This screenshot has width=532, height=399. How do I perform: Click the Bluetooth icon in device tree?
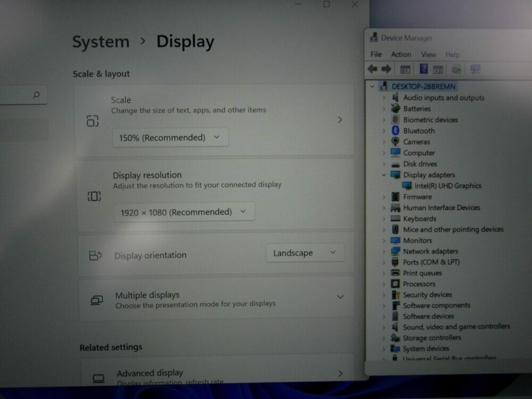(395, 131)
